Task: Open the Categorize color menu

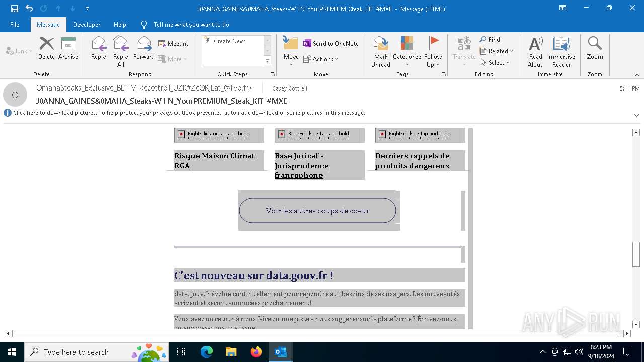Action: pyautogui.click(x=407, y=52)
